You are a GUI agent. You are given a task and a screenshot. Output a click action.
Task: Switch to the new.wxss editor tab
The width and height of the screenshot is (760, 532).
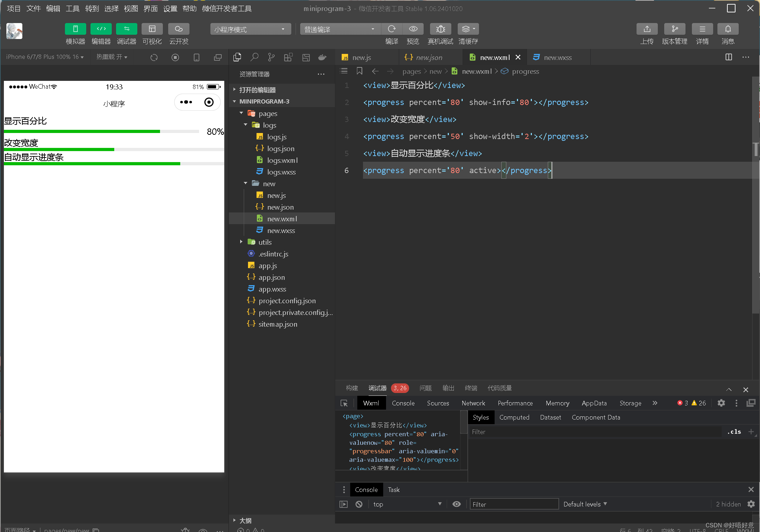click(x=557, y=57)
